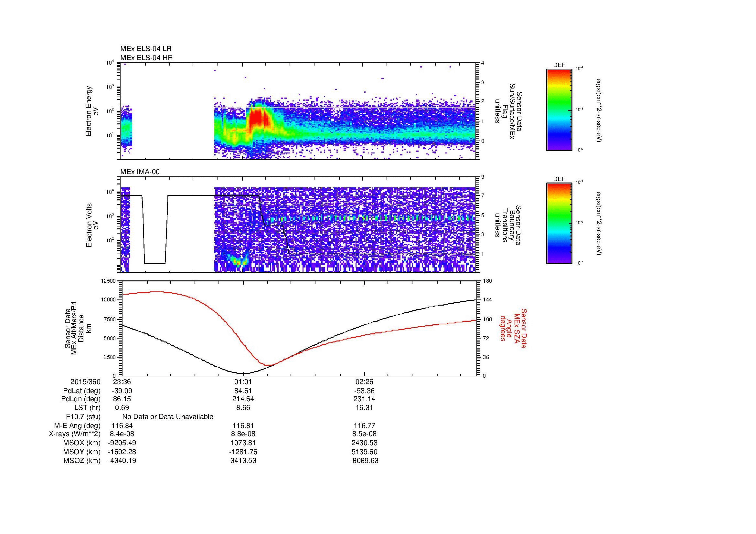Click the 'MEx Alt/Mars/Pd Distance' axis label
756x534 pixels.
(77, 328)
